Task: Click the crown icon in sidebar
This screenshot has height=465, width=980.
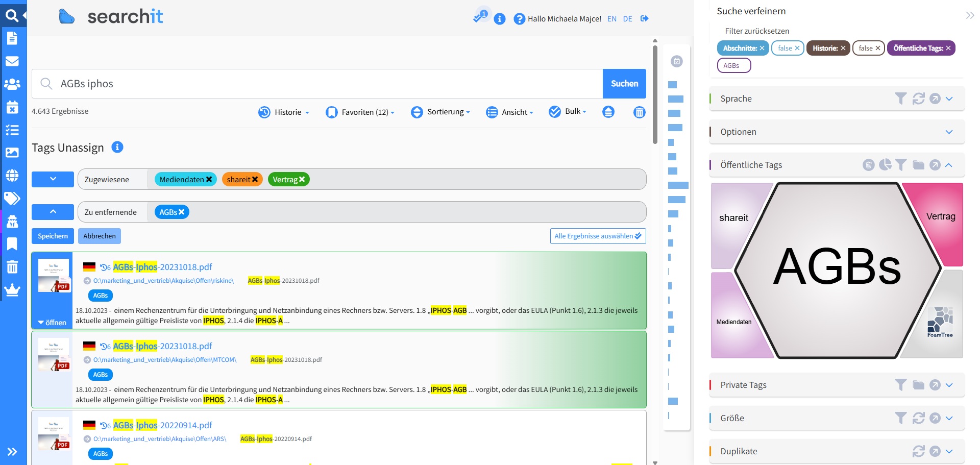Action: coord(12,290)
